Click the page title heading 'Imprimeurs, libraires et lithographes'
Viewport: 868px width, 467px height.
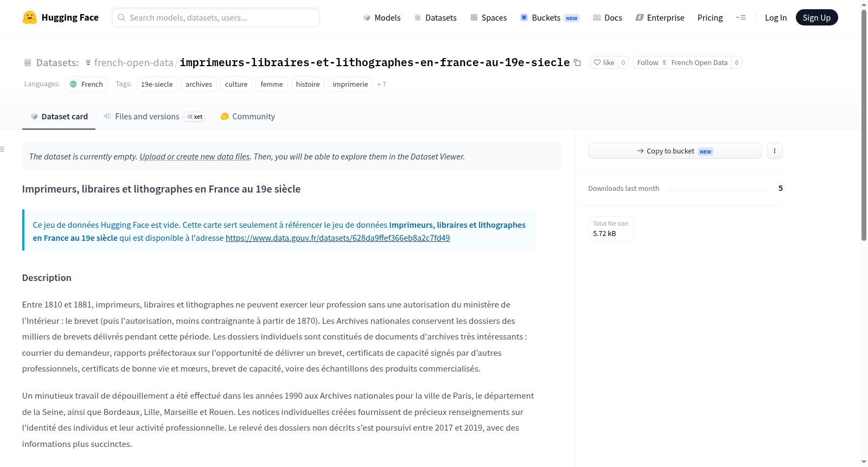[x=161, y=189]
